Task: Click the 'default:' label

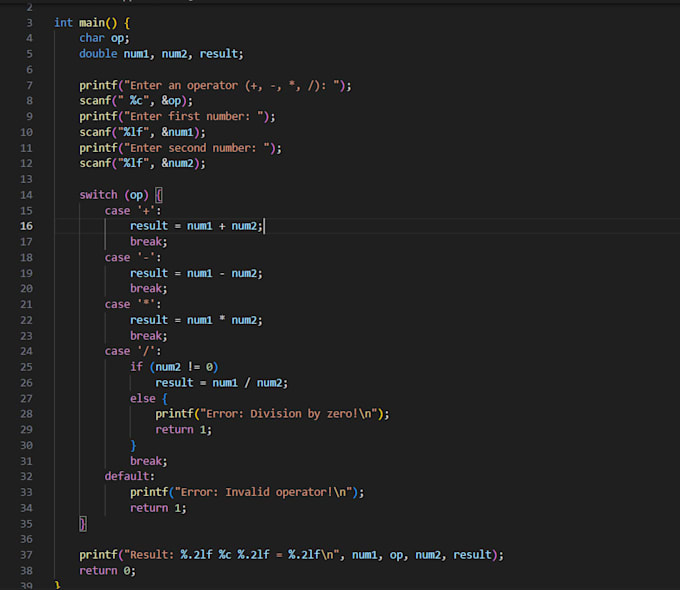Action: point(130,476)
